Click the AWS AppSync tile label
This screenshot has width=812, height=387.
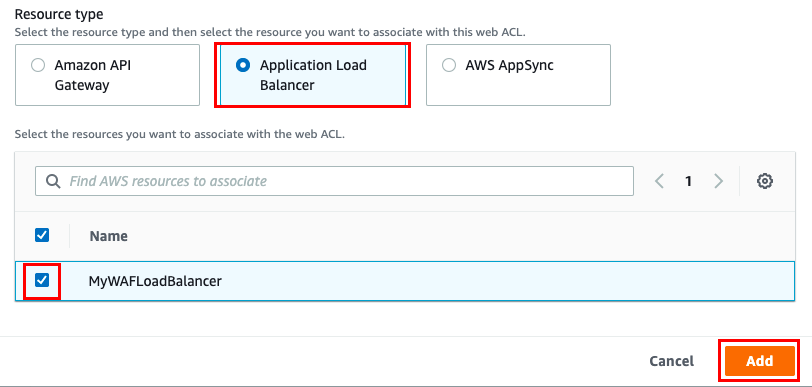[x=509, y=65]
